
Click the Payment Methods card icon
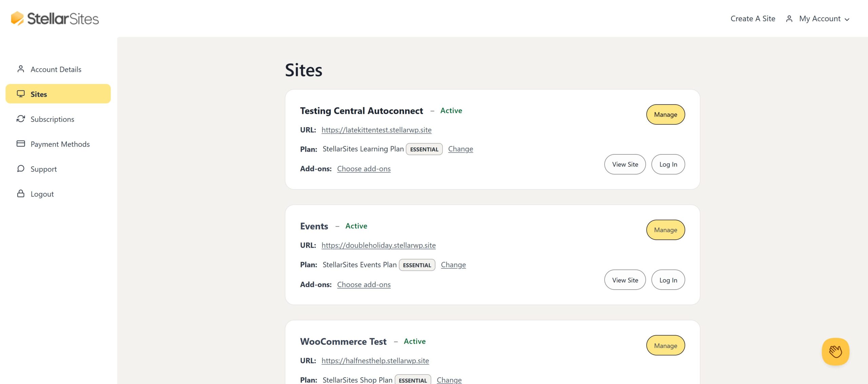[x=21, y=144]
